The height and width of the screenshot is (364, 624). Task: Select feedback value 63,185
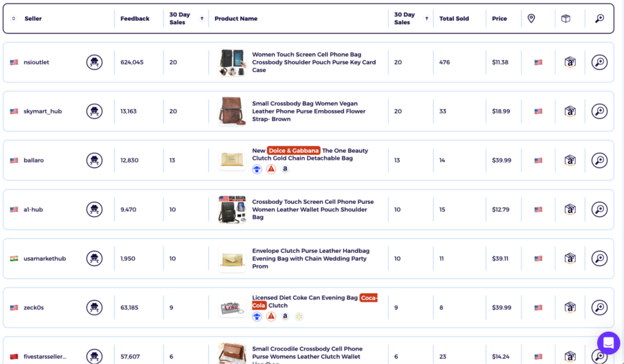[129, 307]
